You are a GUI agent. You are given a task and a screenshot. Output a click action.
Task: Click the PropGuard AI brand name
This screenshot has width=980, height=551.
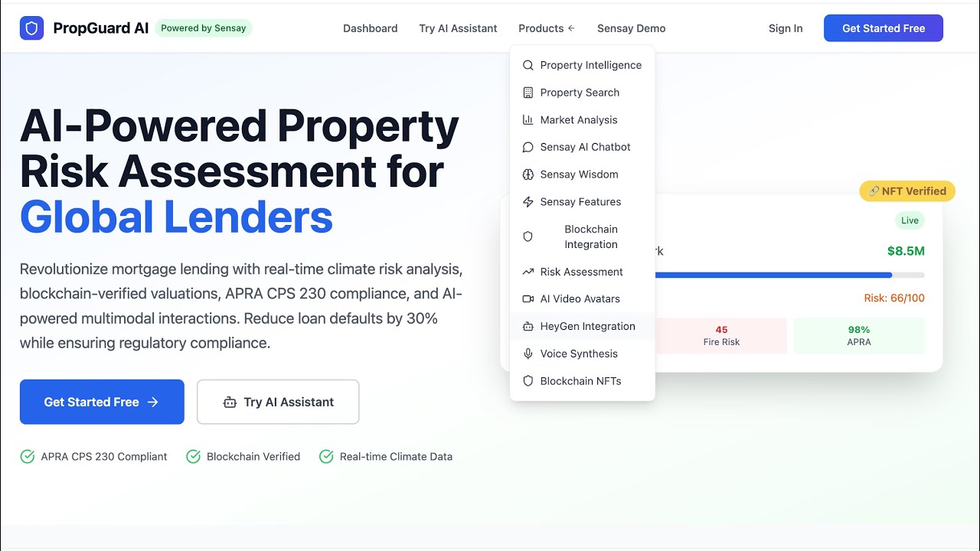101,28
